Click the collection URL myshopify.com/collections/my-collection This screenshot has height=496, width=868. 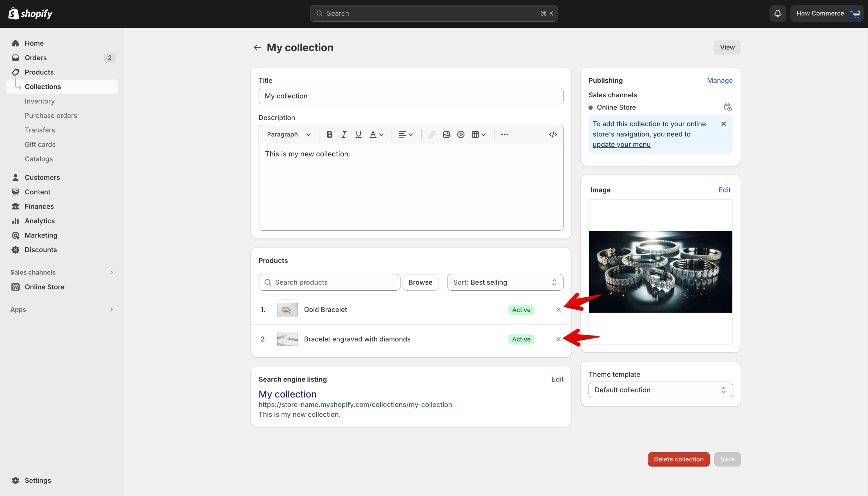(x=355, y=405)
